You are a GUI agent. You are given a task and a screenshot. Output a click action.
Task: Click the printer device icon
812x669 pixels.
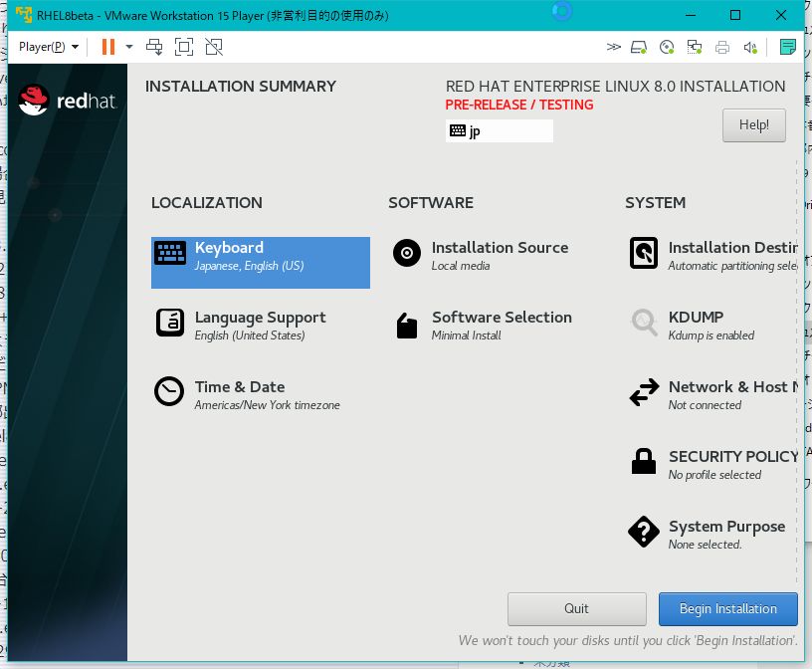721,47
